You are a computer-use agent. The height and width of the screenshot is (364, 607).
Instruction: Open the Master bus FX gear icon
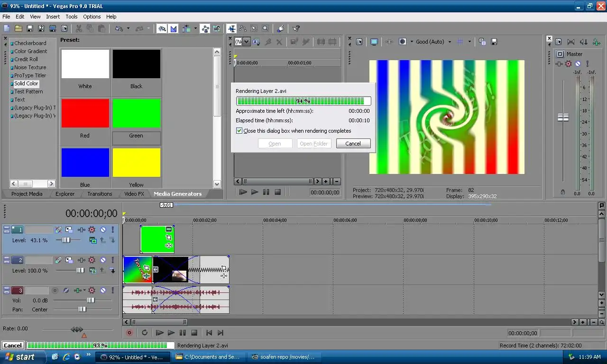[x=568, y=64]
